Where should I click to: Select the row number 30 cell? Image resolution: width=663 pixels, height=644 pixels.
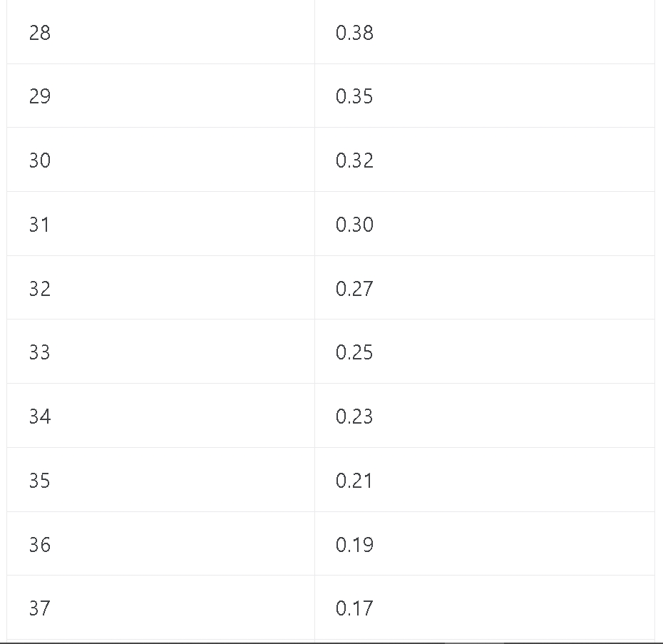tap(160, 160)
